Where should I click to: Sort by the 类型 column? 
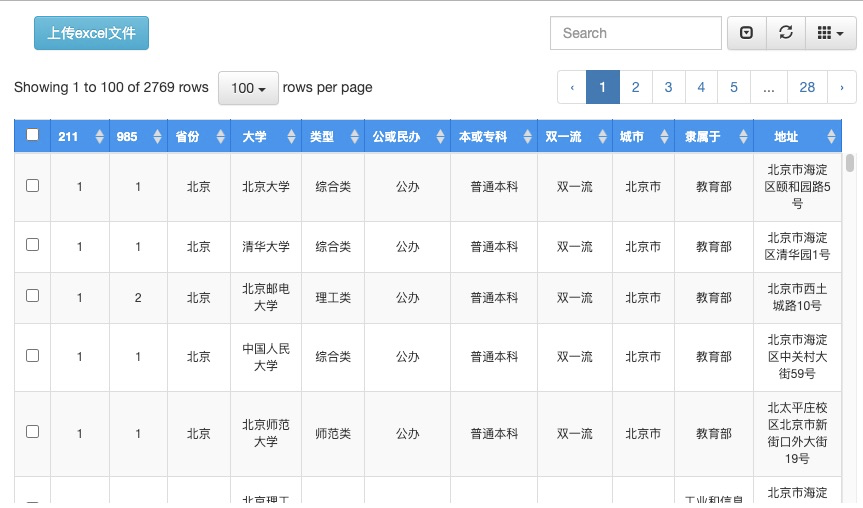pyautogui.click(x=333, y=136)
